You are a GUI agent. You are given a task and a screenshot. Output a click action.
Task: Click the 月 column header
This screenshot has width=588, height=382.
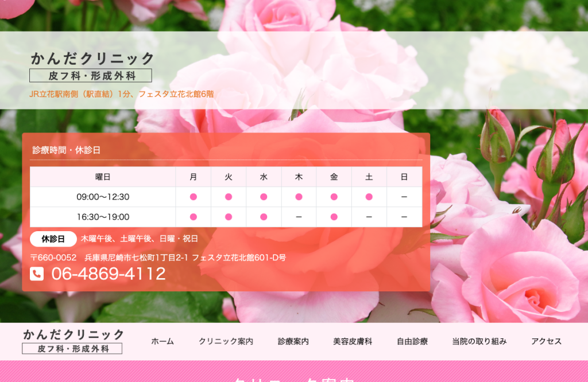(x=193, y=177)
